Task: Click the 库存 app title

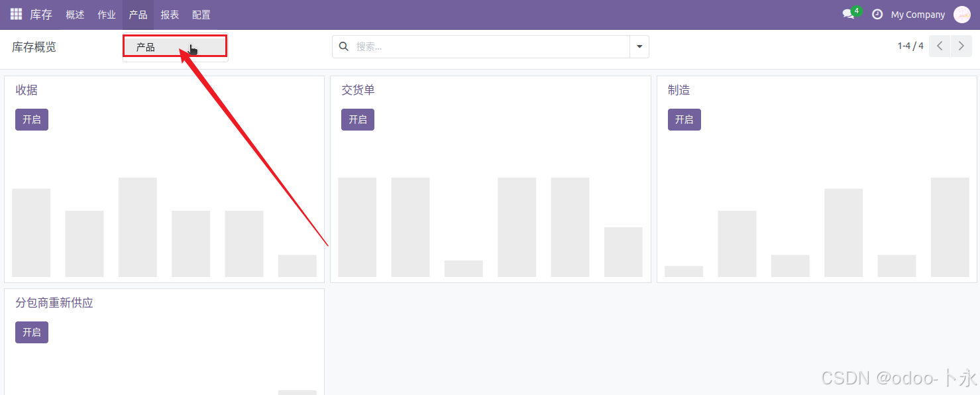Action: [x=41, y=15]
